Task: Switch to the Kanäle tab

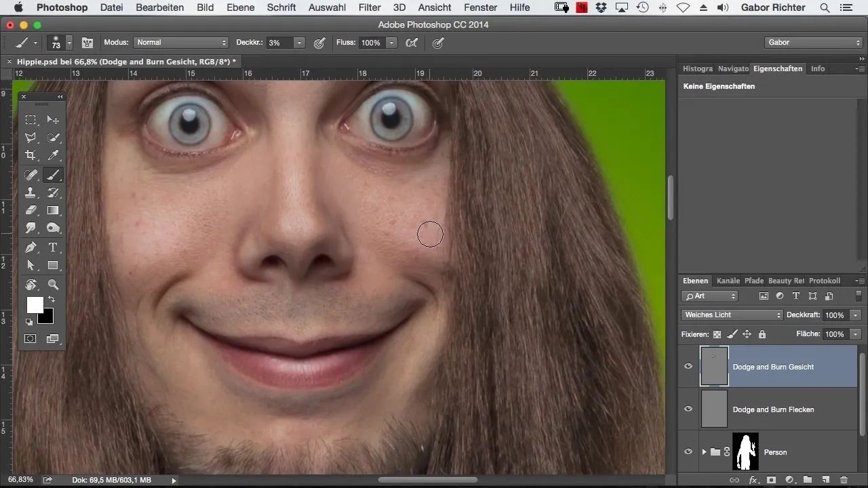Action: 728,281
